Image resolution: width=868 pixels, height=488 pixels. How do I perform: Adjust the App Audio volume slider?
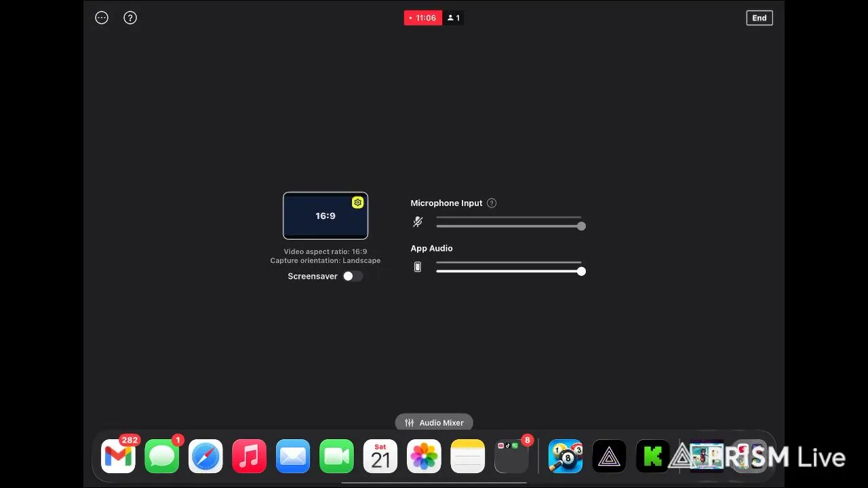coord(510,271)
